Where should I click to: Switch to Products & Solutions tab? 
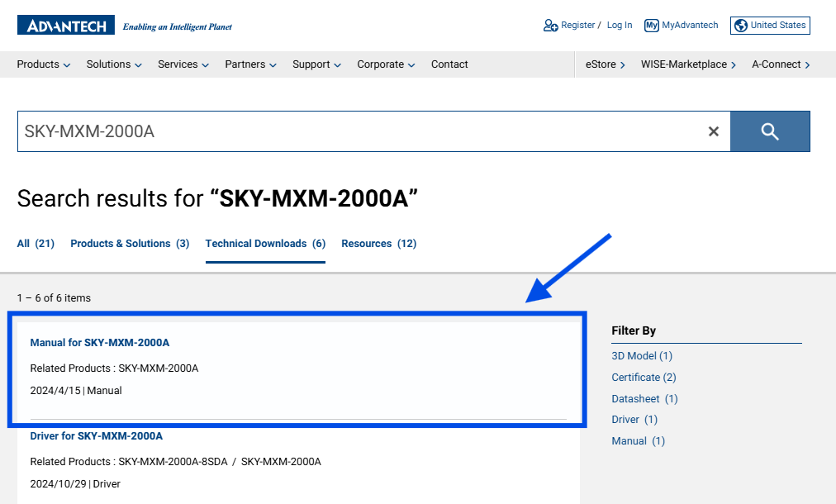point(130,244)
